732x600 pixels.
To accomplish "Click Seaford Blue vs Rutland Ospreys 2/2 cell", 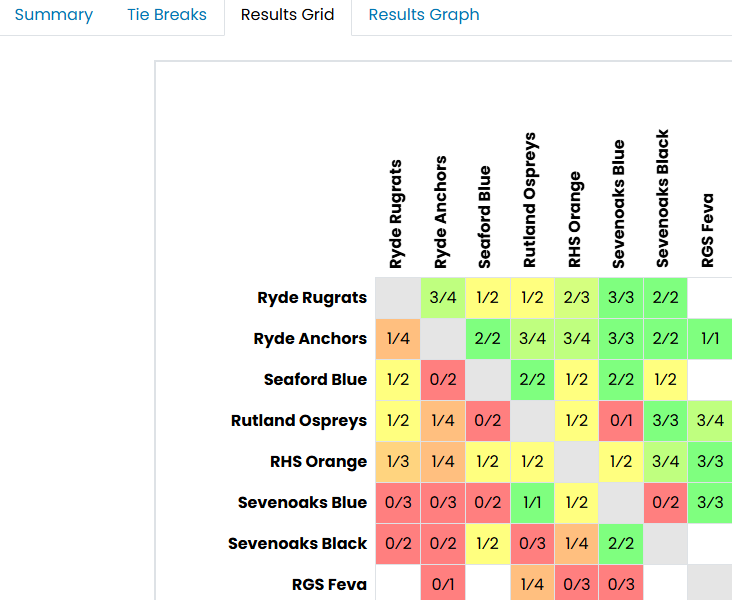I will tap(530, 379).
